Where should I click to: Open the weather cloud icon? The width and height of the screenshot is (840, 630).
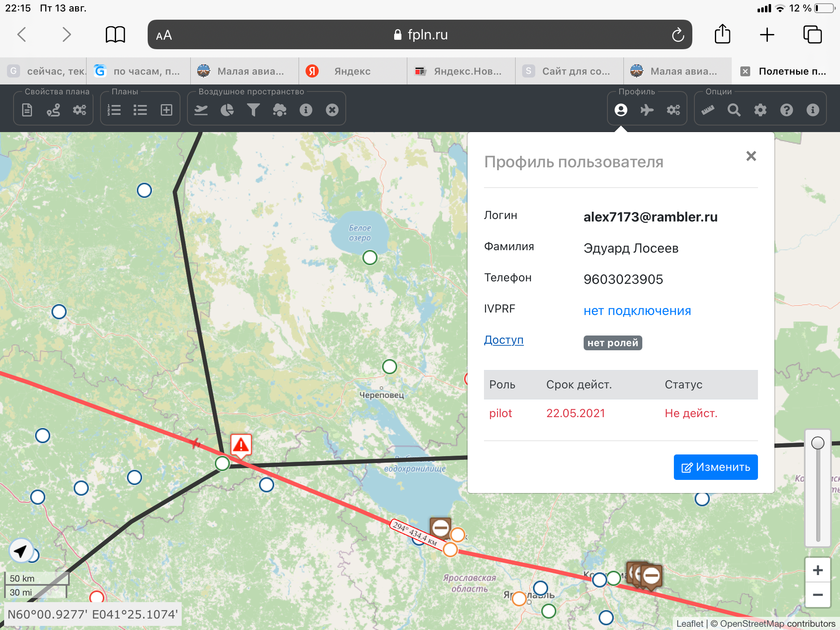[280, 110]
